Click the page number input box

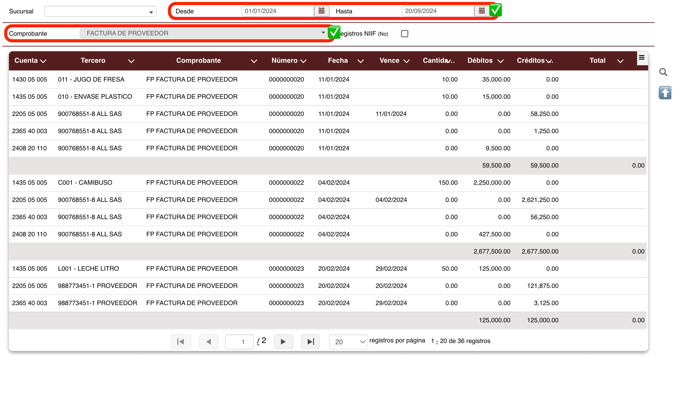[240, 342]
